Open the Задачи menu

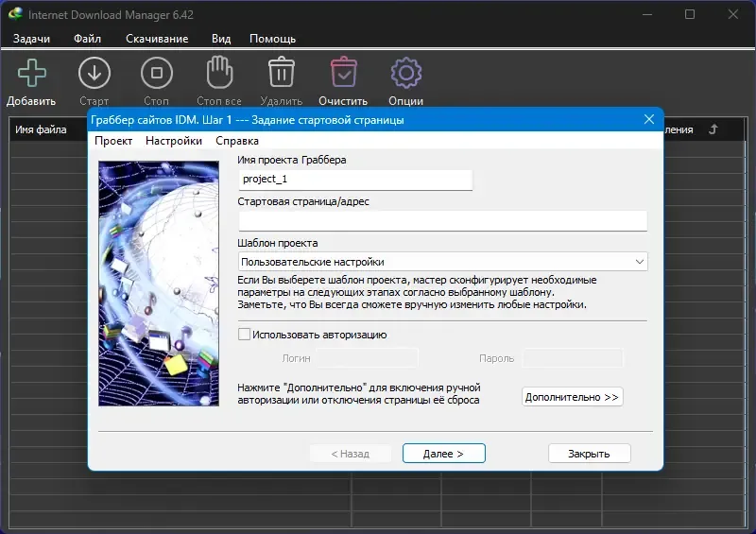[x=31, y=39]
